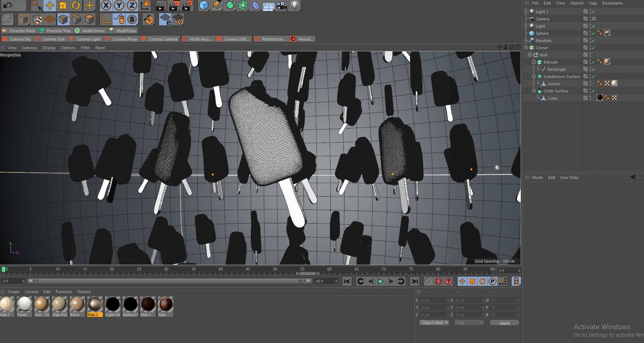Screen dimensions: 644x343
Task: Toggle Light.1 enabled checkmark
Action: coord(594,11)
